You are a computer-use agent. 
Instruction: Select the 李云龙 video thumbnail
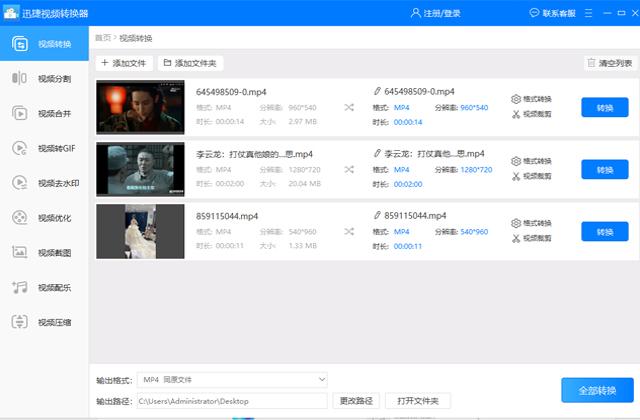[x=140, y=169]
